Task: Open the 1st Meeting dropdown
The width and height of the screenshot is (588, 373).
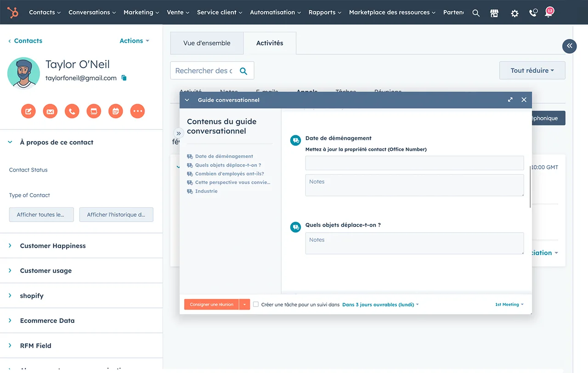Action: (x=509, y=305)
